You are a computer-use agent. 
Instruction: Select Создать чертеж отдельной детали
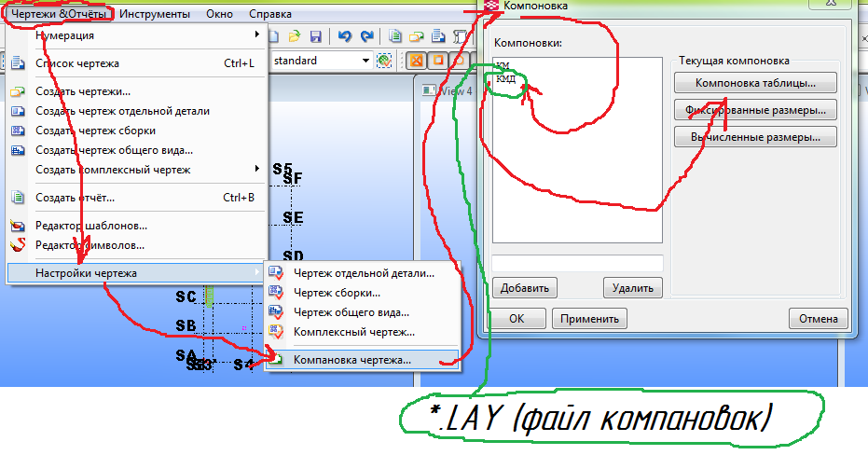pos(137,111)
